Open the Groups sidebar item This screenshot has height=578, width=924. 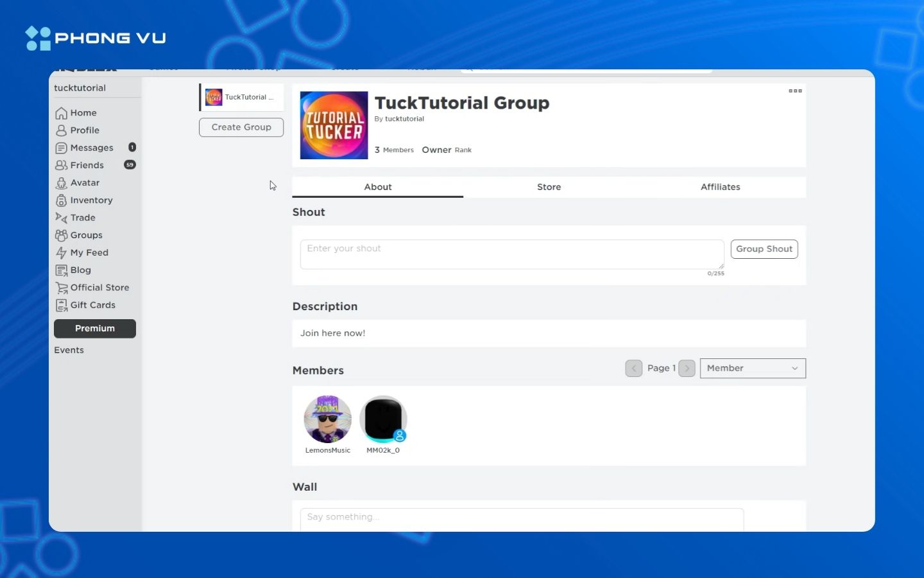86,235
